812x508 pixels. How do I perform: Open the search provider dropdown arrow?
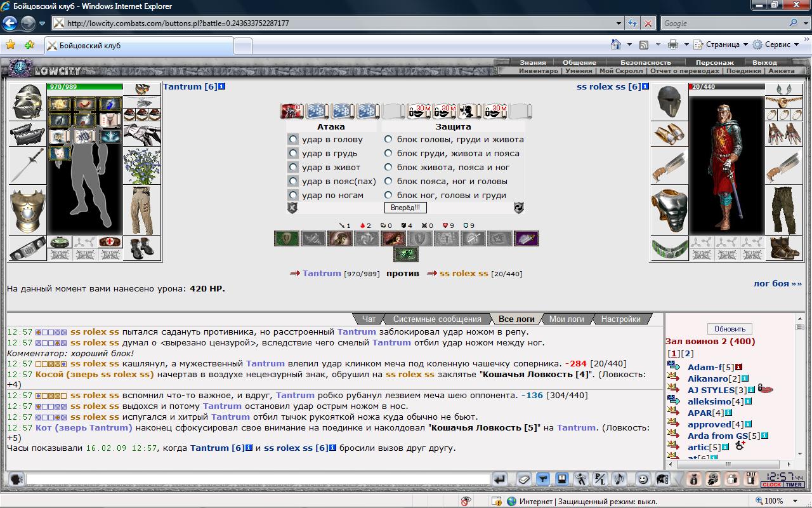[x=806, y=23]
